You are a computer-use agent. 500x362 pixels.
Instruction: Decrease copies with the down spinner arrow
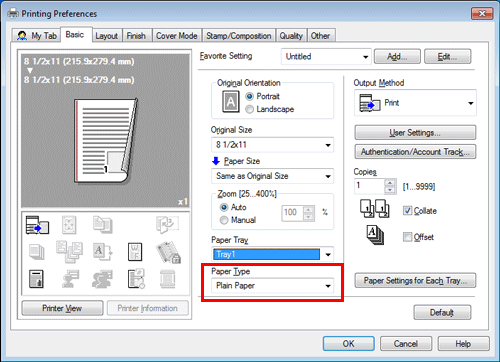[x=389, y=190]
